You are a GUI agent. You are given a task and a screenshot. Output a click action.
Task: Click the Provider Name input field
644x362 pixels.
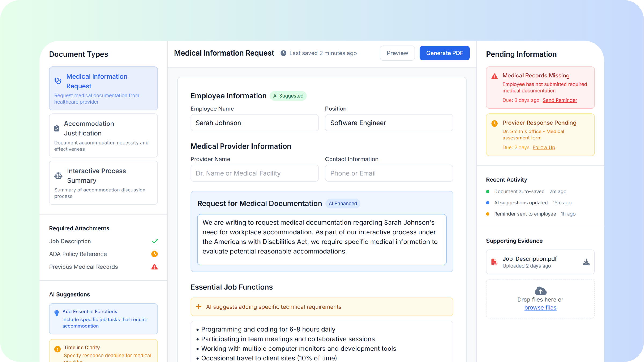254,173
